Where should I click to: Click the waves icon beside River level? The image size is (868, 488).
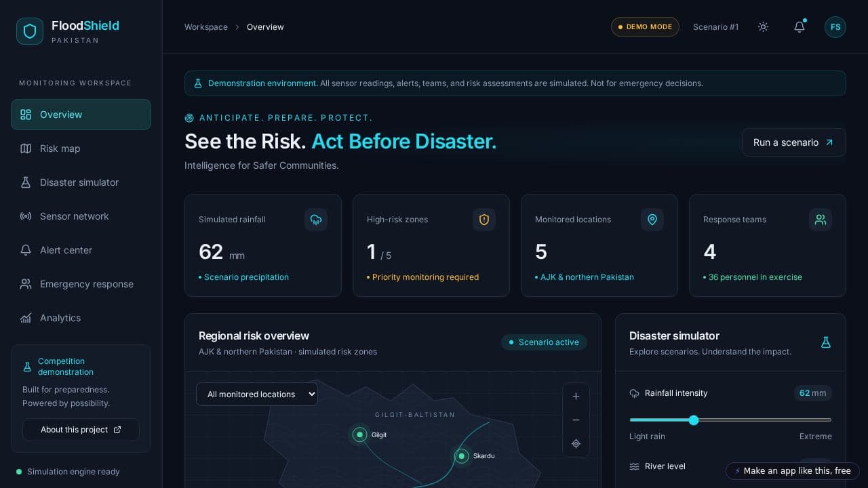pyautogui.click(x=635, y=466)
